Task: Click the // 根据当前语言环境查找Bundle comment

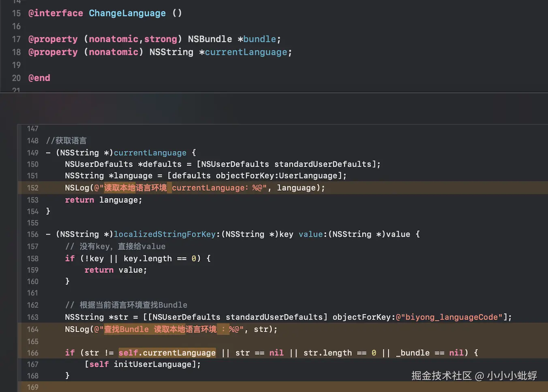Action: tap(126, 305)
